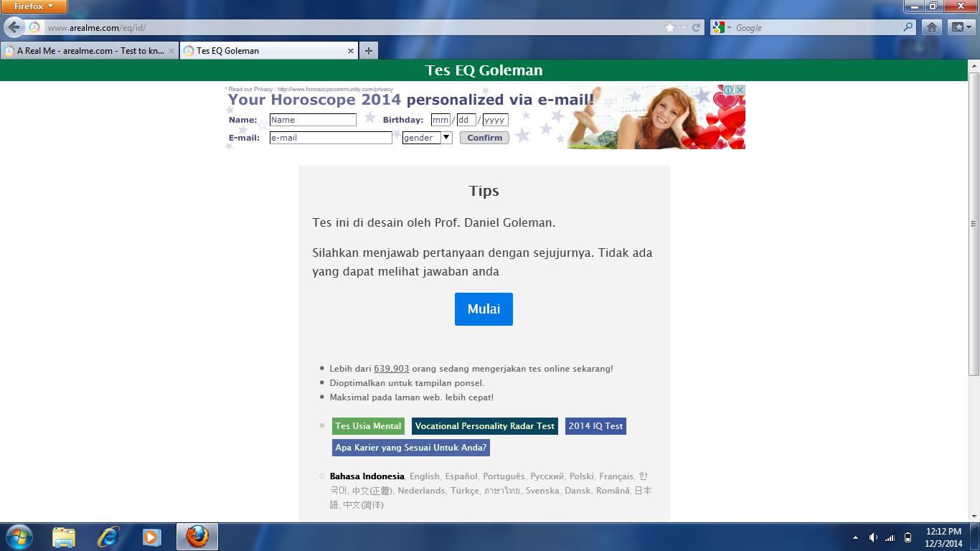
Task: Click the network signal tray icon
Action: tap(890, 537)
